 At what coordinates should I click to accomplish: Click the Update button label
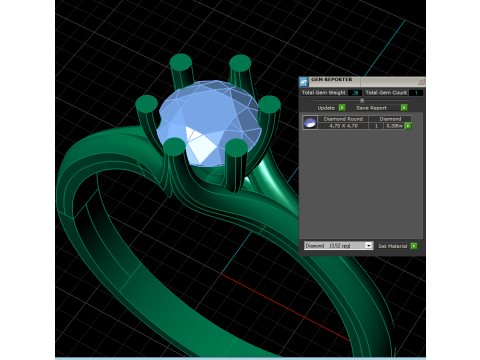tap(326, 108)
